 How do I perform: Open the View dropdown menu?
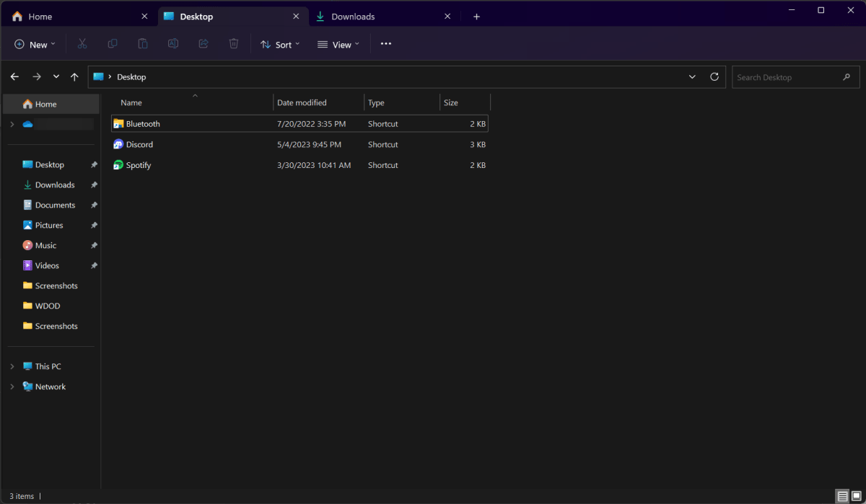point(338,45)
